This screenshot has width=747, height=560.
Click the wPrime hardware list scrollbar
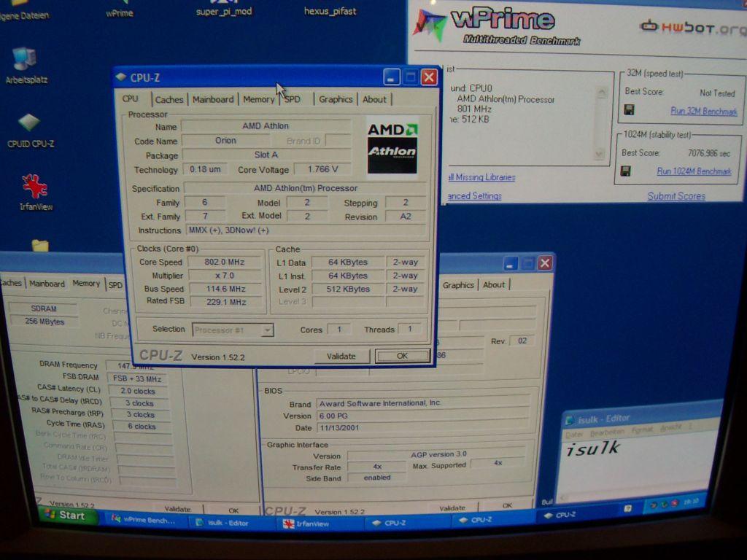pos(602,122)
